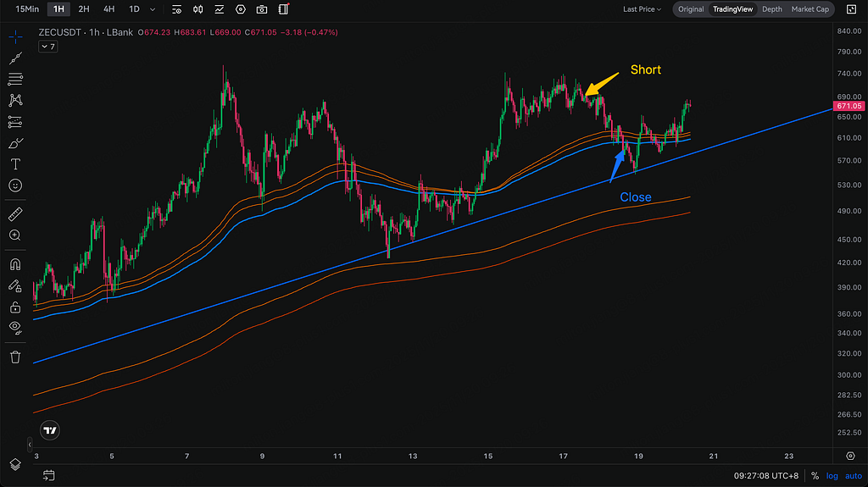
Task: Open the emoji icons tool
Action: pyautogui.click(x=15, y=185)
